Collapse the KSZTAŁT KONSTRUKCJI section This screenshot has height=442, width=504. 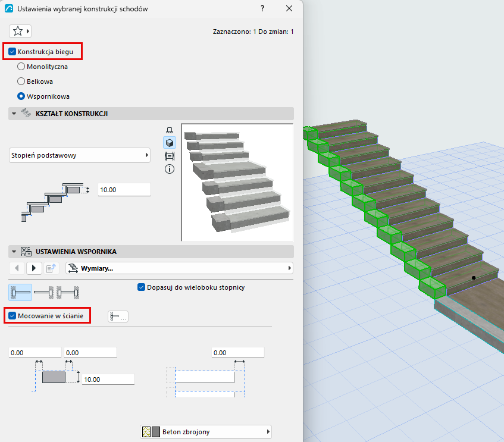click(14, 114)
